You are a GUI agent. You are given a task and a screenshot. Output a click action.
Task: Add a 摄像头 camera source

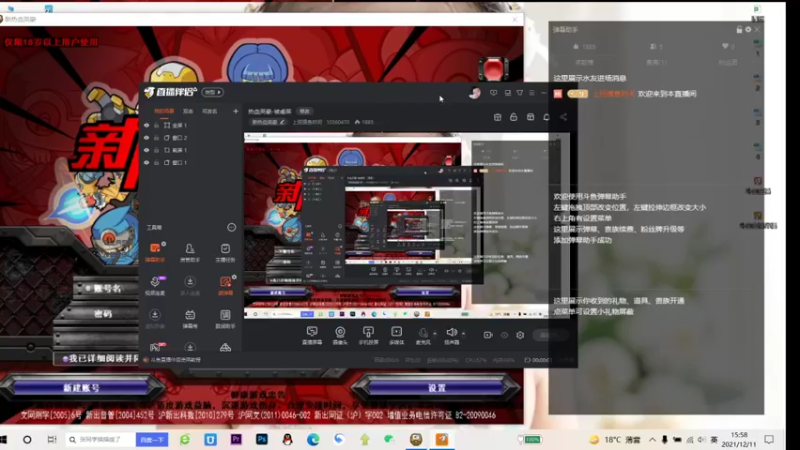340,335
